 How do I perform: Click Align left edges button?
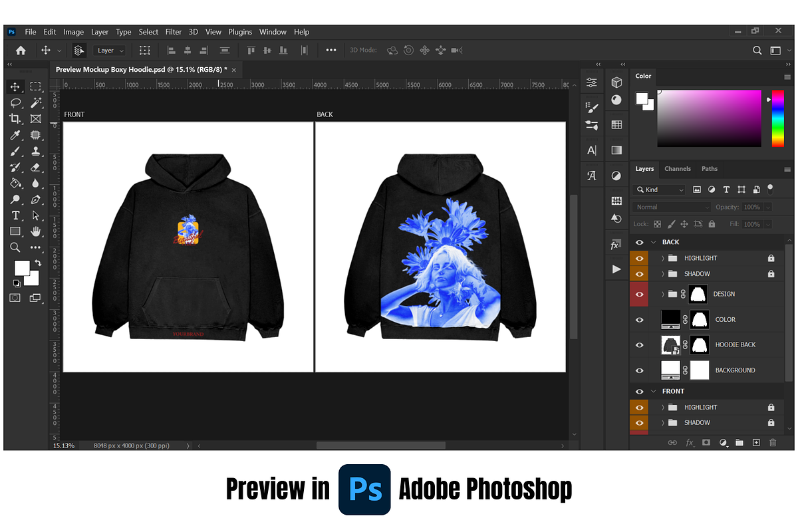pyautogui.click(x=171, y=50)
